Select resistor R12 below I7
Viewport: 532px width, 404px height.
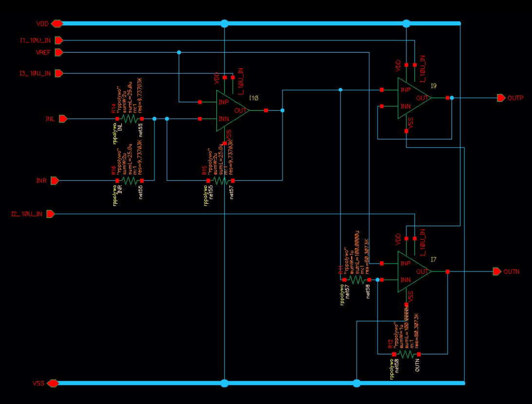tap(406, 354)
